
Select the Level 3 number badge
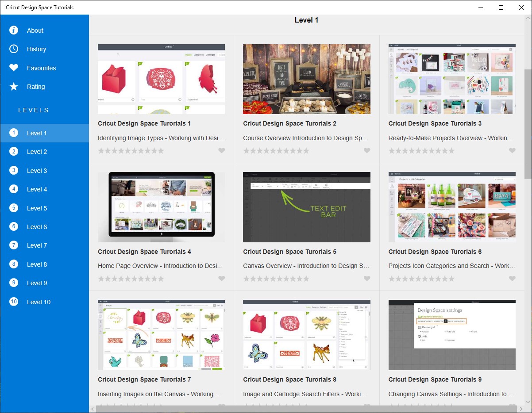[x=14, y=170]
